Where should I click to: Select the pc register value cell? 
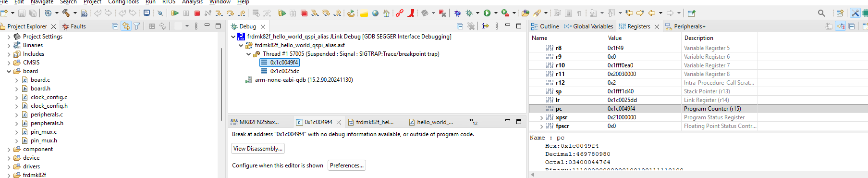point(644,109)
